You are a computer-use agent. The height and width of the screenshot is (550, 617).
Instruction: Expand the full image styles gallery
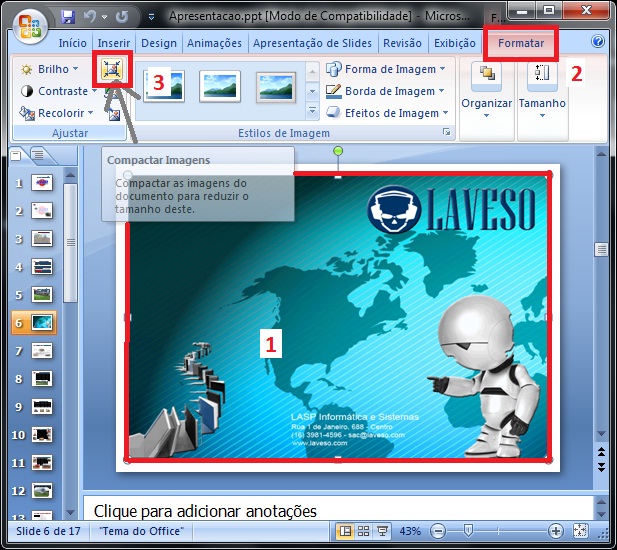click(312, 111)
